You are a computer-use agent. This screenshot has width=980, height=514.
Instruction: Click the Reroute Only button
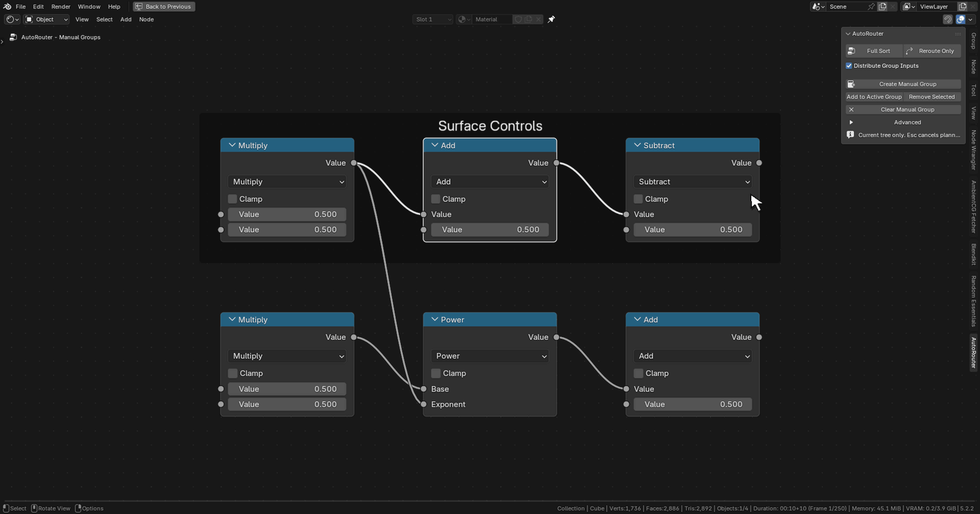(x=932, y=51)
